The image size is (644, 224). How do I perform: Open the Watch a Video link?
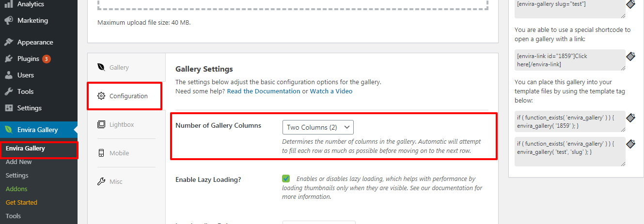coord(331,91)
